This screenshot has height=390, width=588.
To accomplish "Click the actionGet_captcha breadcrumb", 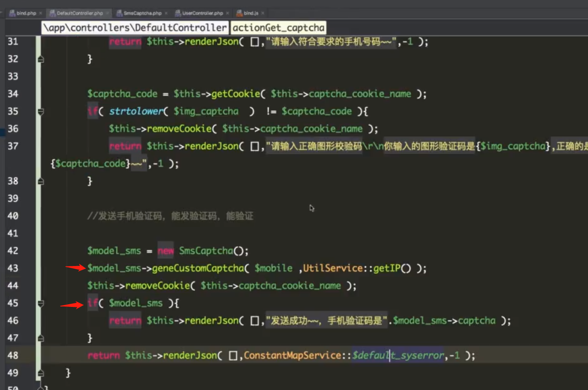I will click(278, 28).
